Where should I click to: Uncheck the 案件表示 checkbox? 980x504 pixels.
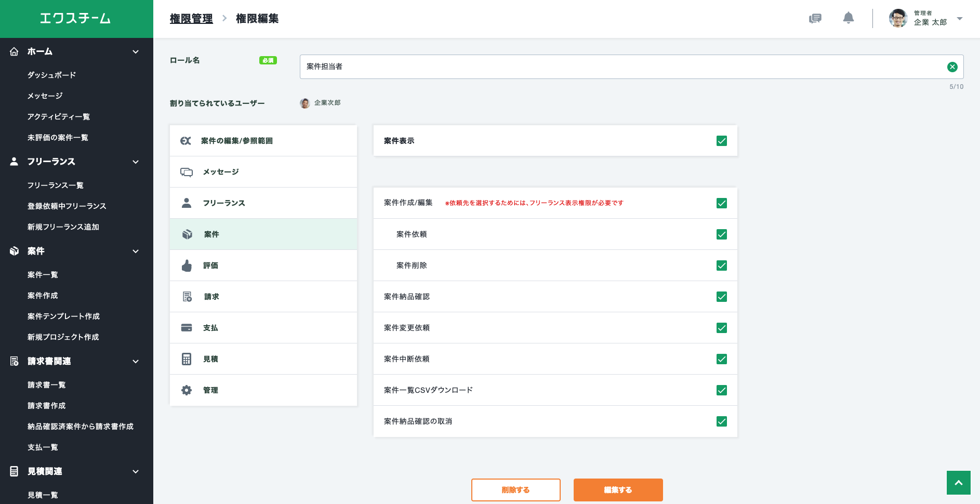pyautogui.click(x=721, y=141)
